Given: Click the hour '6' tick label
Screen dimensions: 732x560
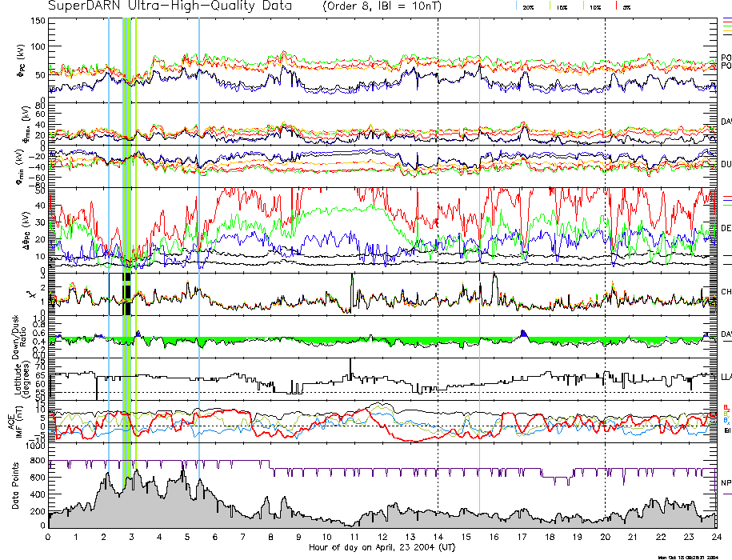Looking at the screenshot, I should [x=215, y=537].
